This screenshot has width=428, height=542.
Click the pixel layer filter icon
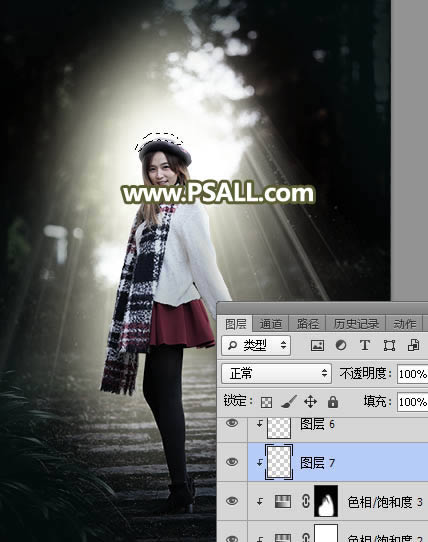tap(317, 345)
